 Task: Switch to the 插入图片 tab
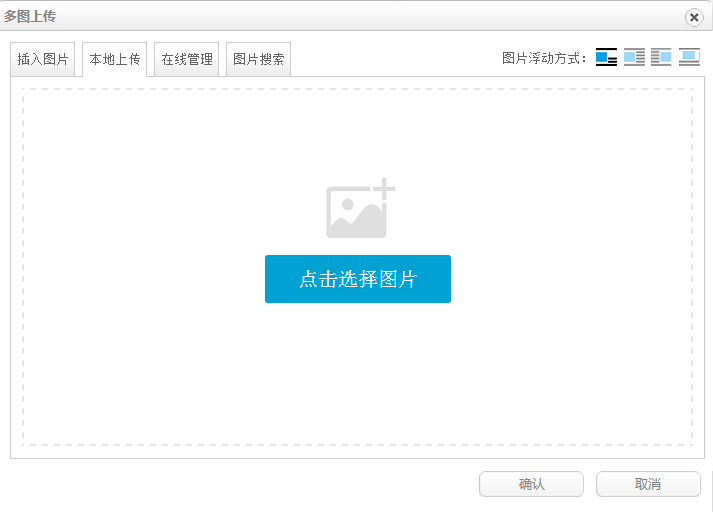point(43,59)
